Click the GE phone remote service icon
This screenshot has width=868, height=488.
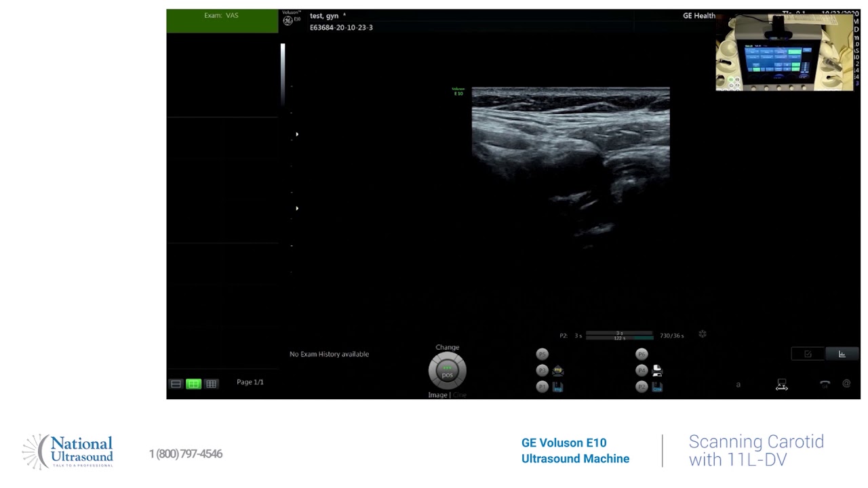tap(825, 384)
